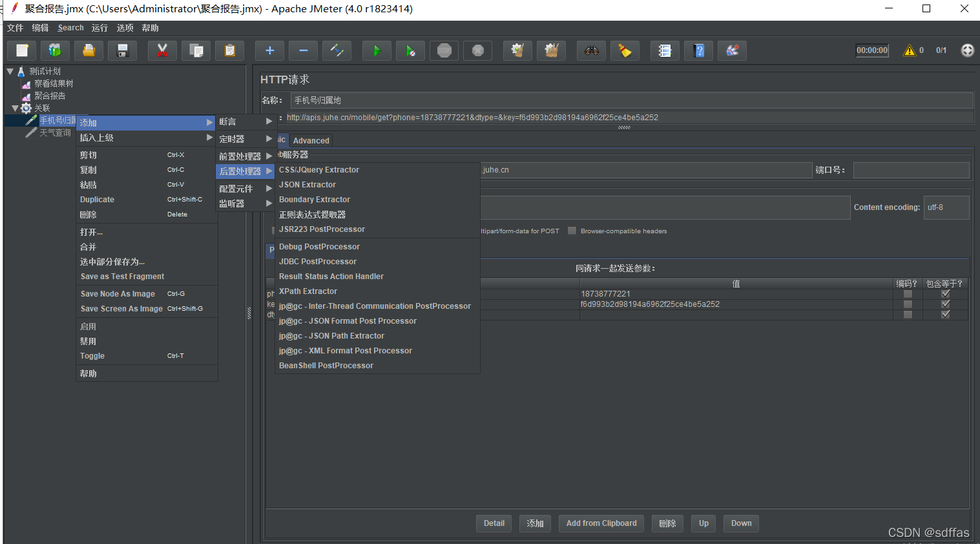Expand the 断言 submenu
This screenshot has width=980, height=544.
(245, 121)
